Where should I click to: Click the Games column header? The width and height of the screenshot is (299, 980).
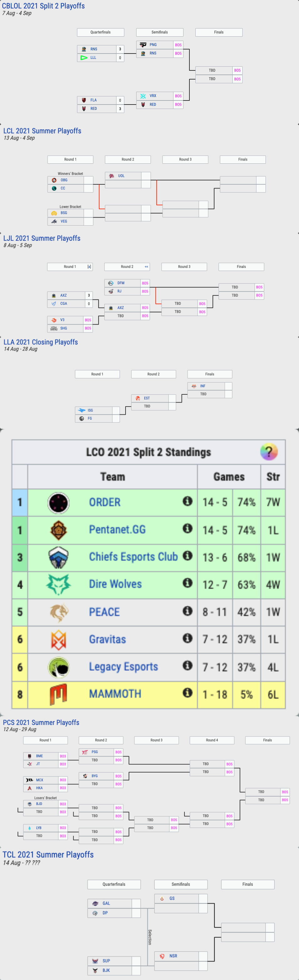click(x=229, y=477)
